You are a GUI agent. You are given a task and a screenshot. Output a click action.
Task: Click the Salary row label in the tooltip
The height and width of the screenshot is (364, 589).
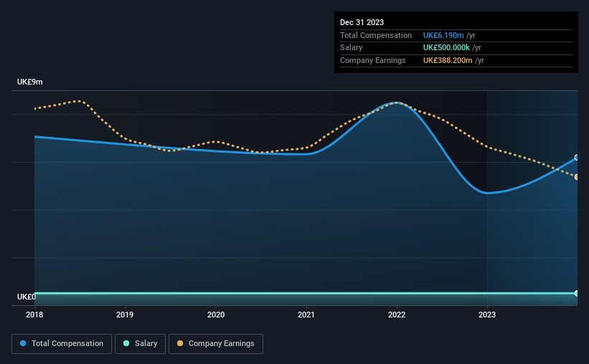tap(352, 48)
